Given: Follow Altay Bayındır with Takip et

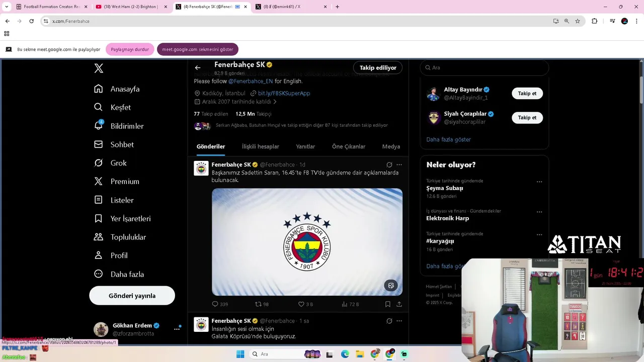Looking at the screenshot, I should click(x=527, y=94).
